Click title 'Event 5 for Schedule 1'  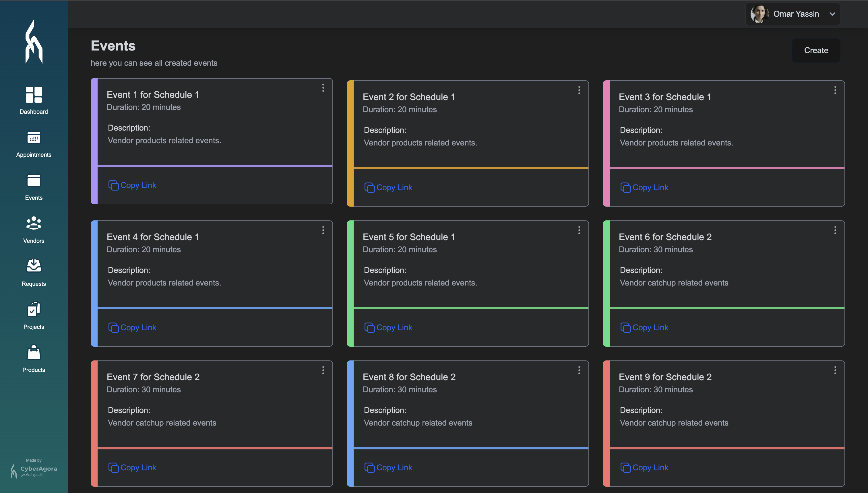409,237
